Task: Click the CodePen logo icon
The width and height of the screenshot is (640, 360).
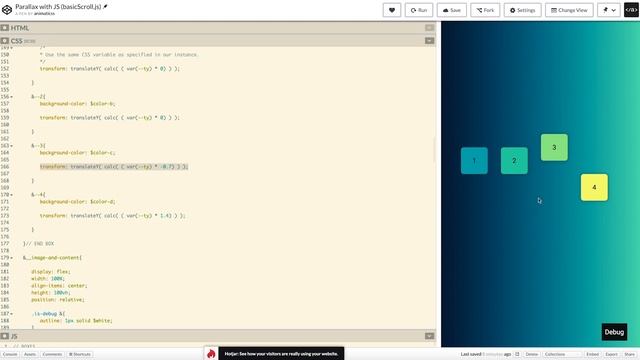Action: [7, 9]
